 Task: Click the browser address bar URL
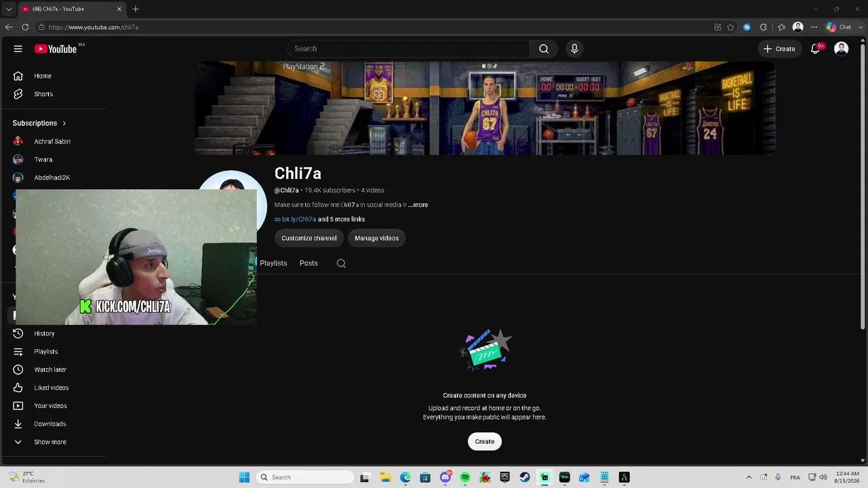(94, 27)
